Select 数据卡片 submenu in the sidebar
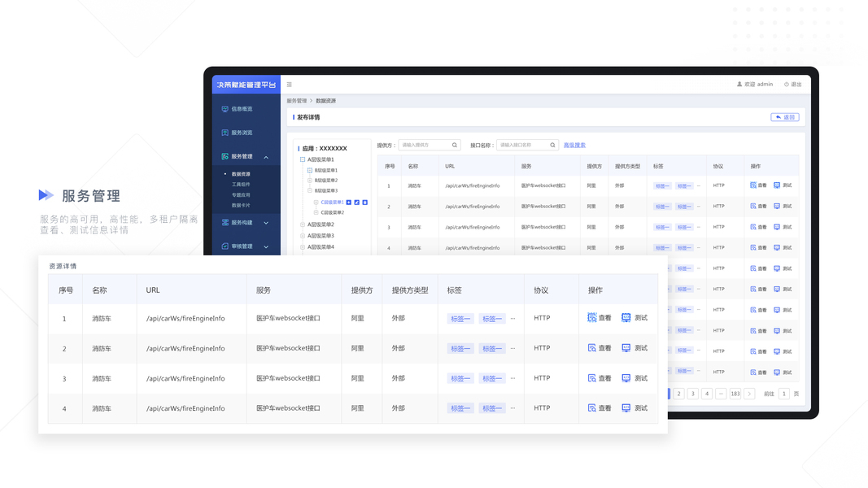Image resolution: width=868 pixels, height=488 pixels. coord(241,205)
